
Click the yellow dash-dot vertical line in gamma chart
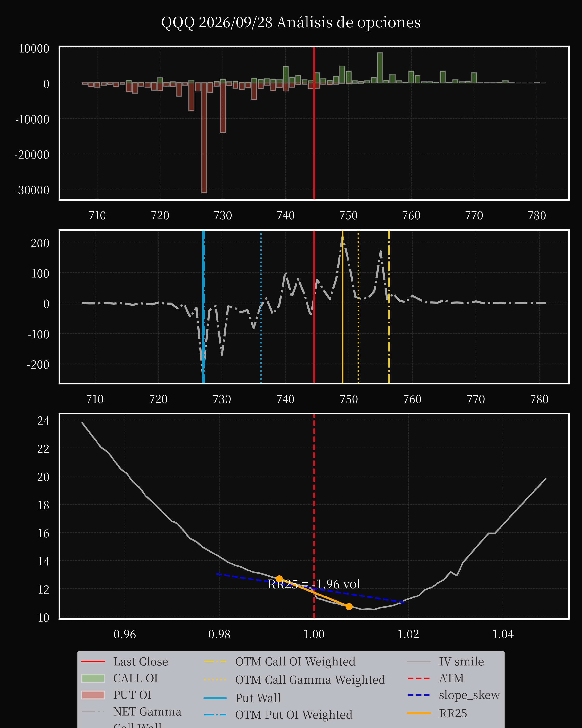click(x=389, y=307)
